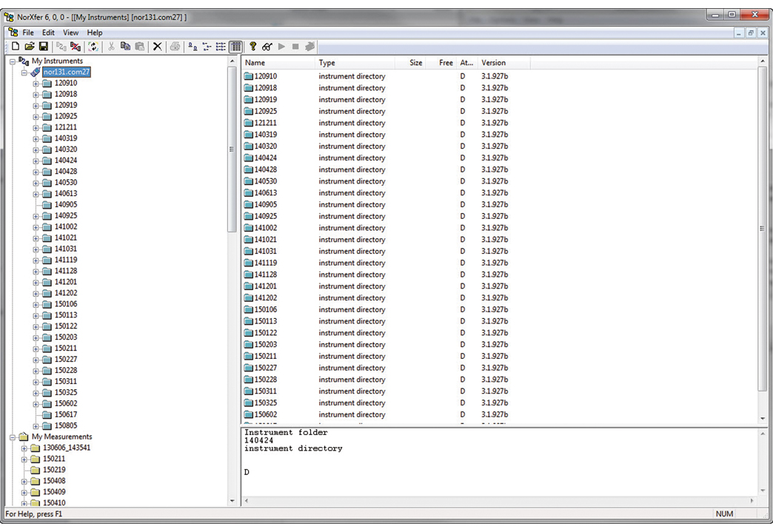The image size is (773, 532).
Task: Sort list by Type column header
Action: [x=355, y=63]
